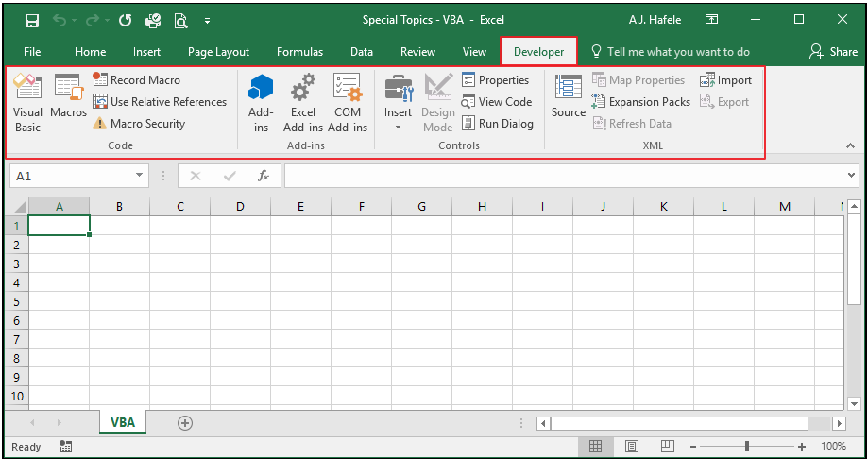Click the zoom out minus button
Screen dimensions: 868x460
tap(693, 446)
